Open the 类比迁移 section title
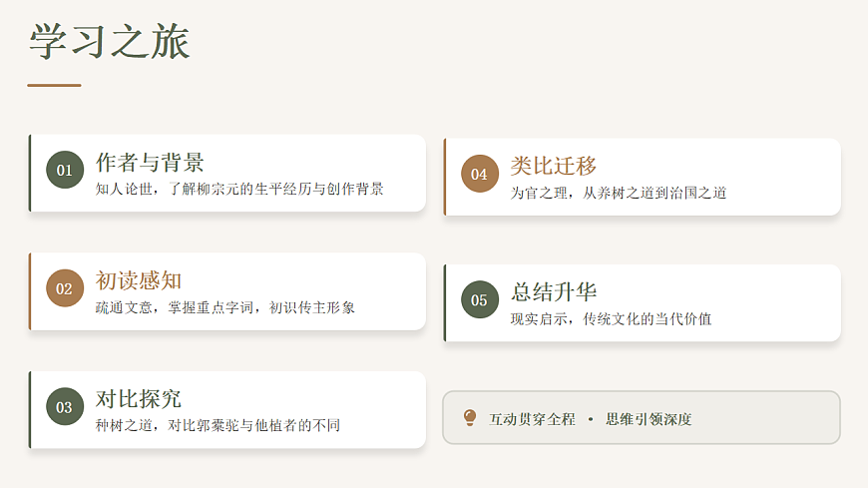 (x=554, y=166)
